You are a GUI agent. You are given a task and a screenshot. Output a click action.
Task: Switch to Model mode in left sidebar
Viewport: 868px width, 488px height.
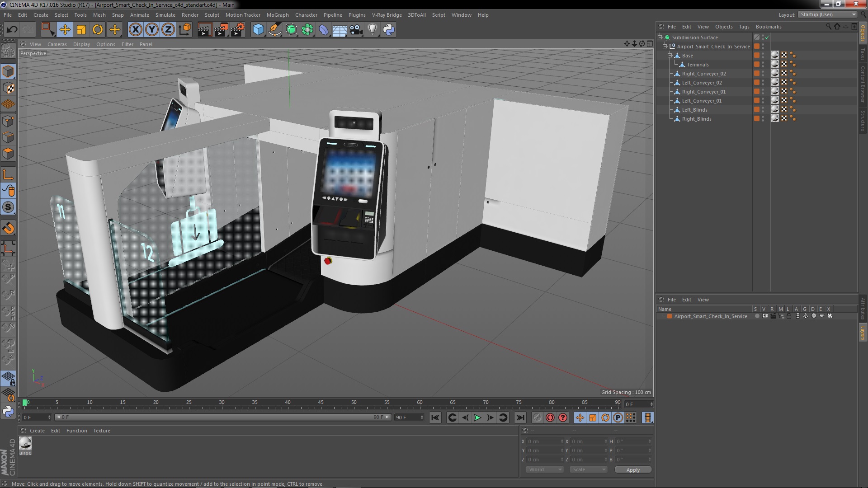tap(8, 71)
